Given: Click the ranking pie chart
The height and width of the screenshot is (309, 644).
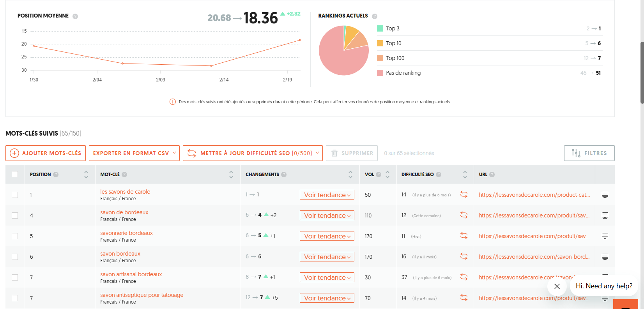Looking at the screenshot, I should click(344, 50).
